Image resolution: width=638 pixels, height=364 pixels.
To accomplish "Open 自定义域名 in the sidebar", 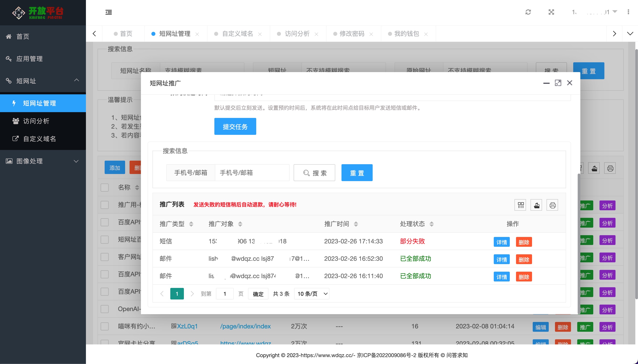I will [x=39, y=139].
